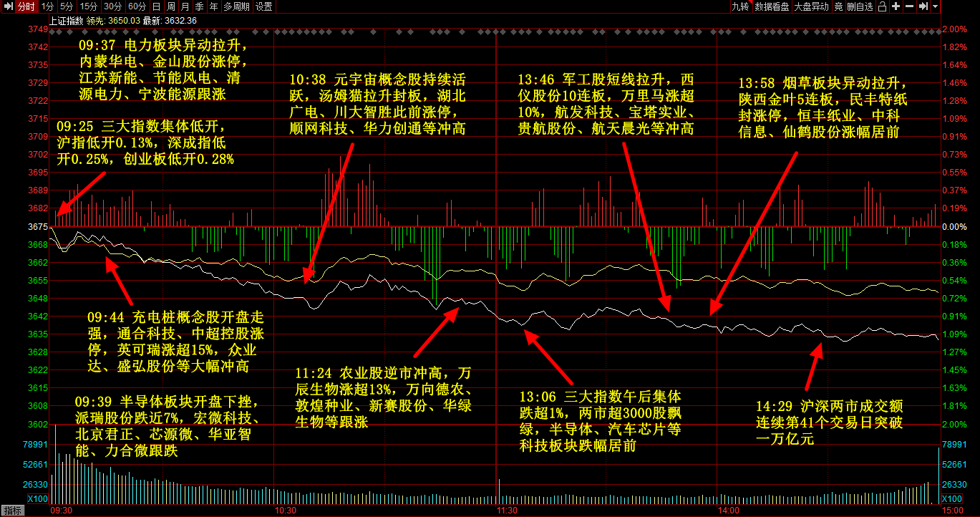Click the collapse arrow icon left of 分时
The height and width of the screenshot is (517, 980).
pos(7,6)
